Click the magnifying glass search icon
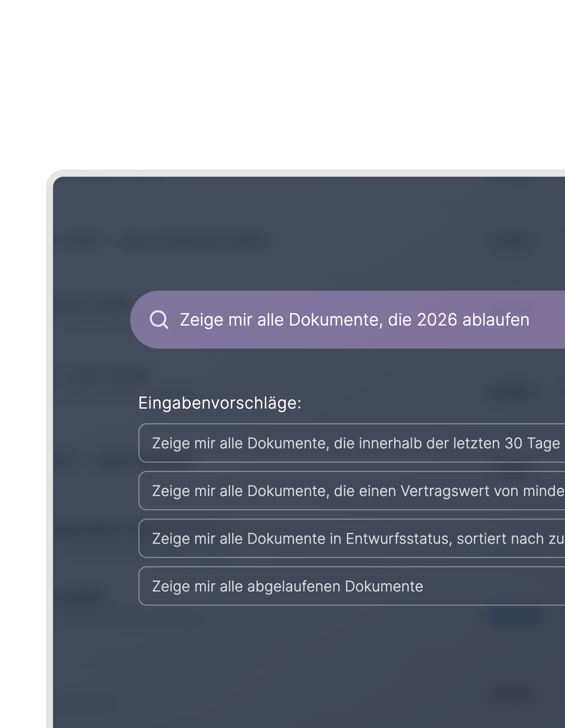Screen dimensions: 565x728 click(x=159, y=319)
